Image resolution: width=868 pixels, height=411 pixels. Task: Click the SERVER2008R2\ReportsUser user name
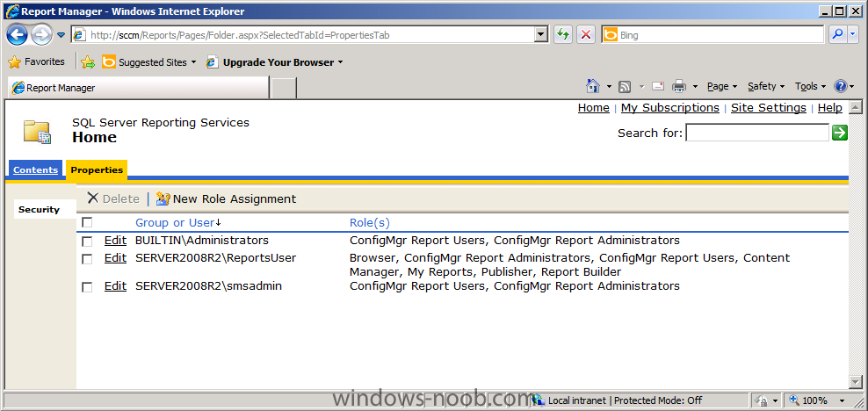point(215,258)
